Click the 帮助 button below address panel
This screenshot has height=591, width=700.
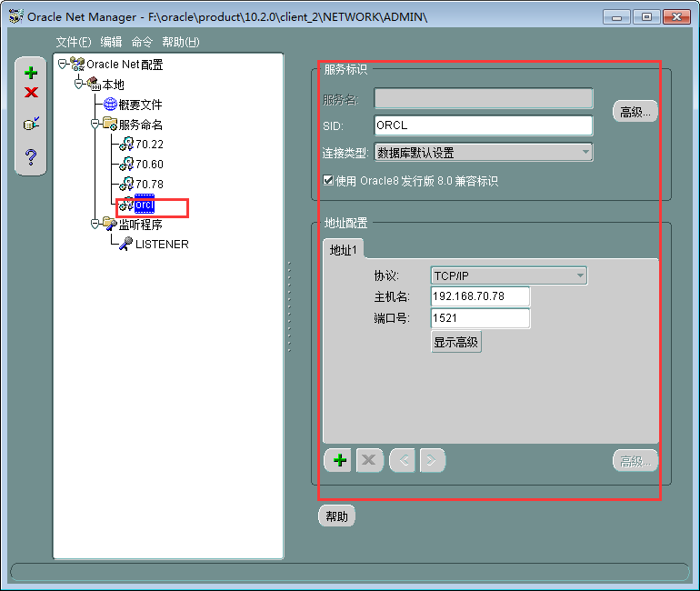tap(336, 516)
